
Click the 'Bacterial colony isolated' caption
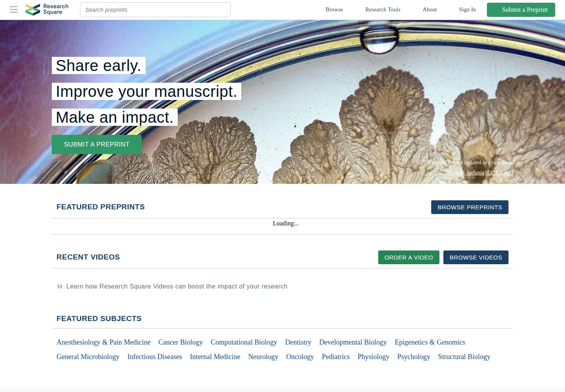470,163
